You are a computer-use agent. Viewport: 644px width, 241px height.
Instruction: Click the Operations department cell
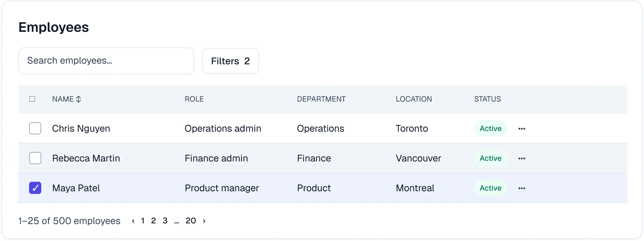[321, 129]
